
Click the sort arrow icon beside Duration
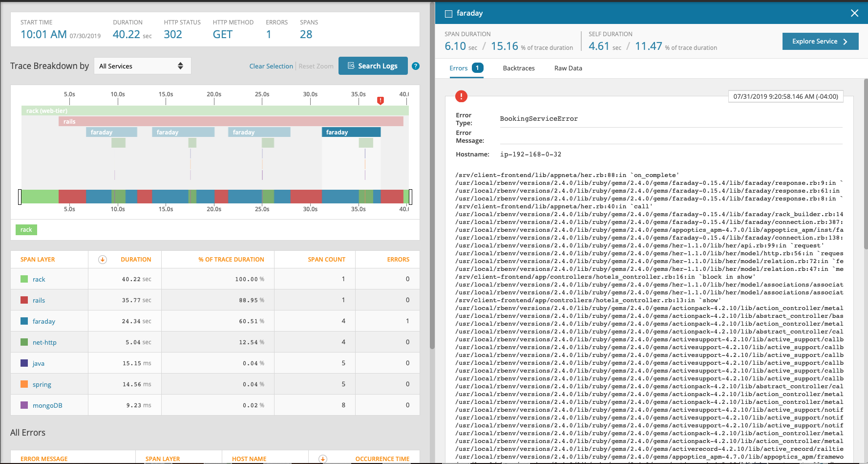(103, 260)
